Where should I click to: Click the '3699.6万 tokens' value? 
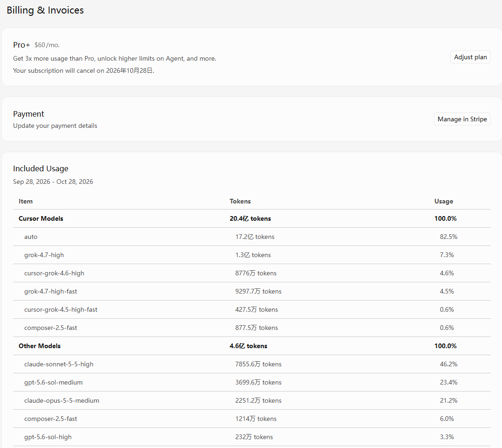coord(258,382)
